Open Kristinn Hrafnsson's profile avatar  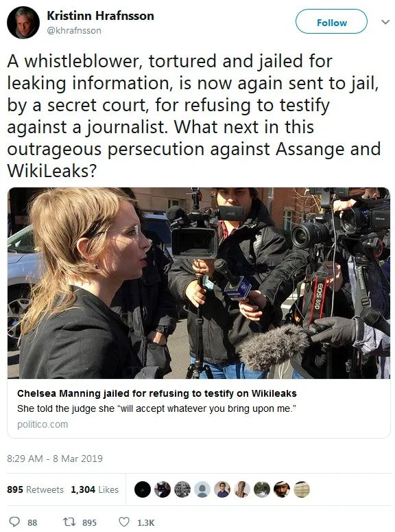(x=23, y=23)
